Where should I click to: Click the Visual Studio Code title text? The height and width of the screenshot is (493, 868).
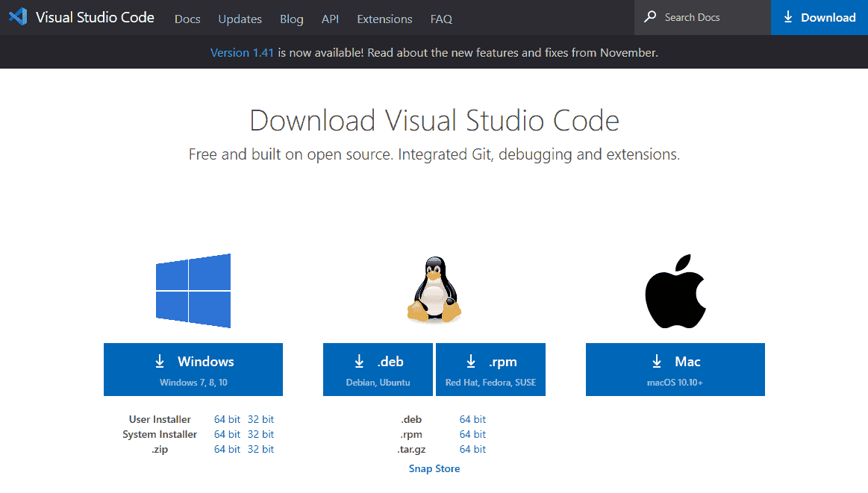point(96,17)
